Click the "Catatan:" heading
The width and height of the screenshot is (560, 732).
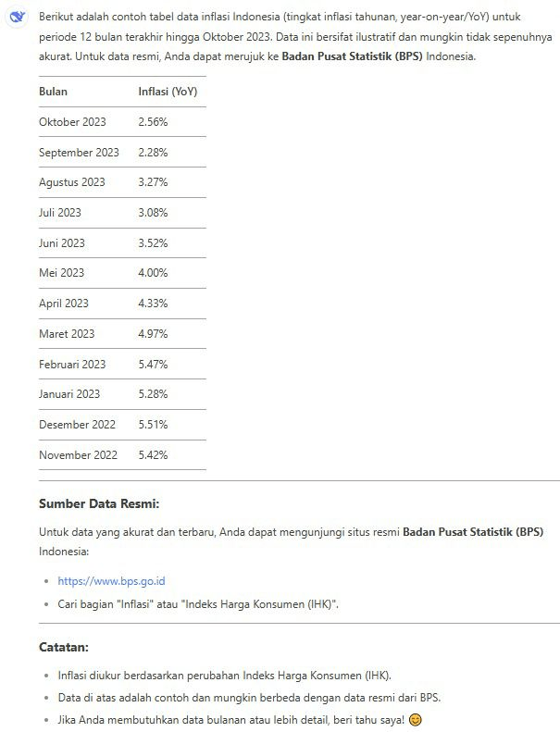tap(64, 647)
